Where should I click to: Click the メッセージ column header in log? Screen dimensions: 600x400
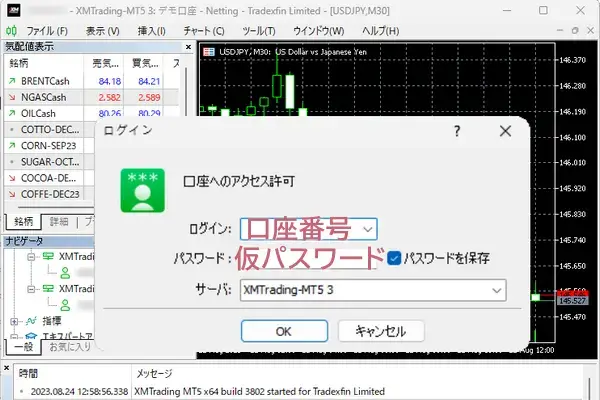coord(154,374)
